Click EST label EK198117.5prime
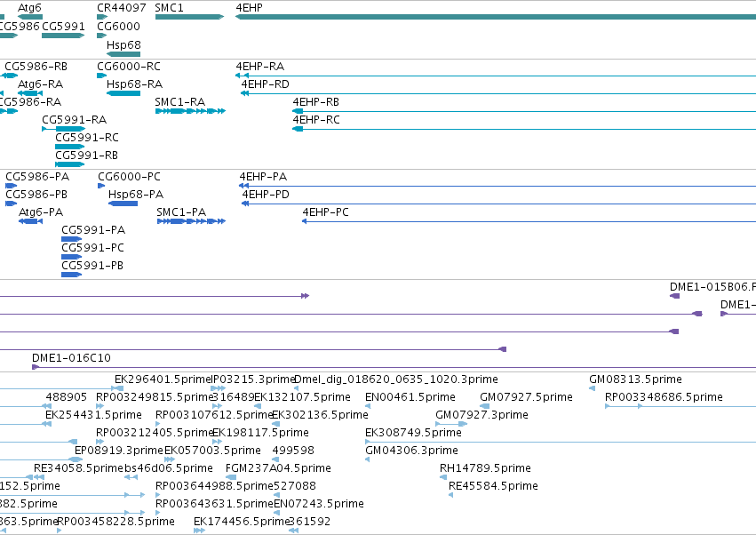The width and height of the screenshot is (756, 535). [261, 433]
